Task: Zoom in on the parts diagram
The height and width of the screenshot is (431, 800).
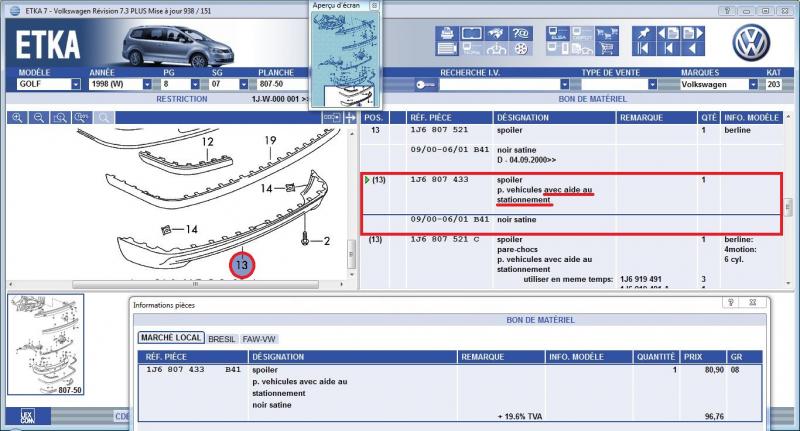Action: (x=17, y=118)
